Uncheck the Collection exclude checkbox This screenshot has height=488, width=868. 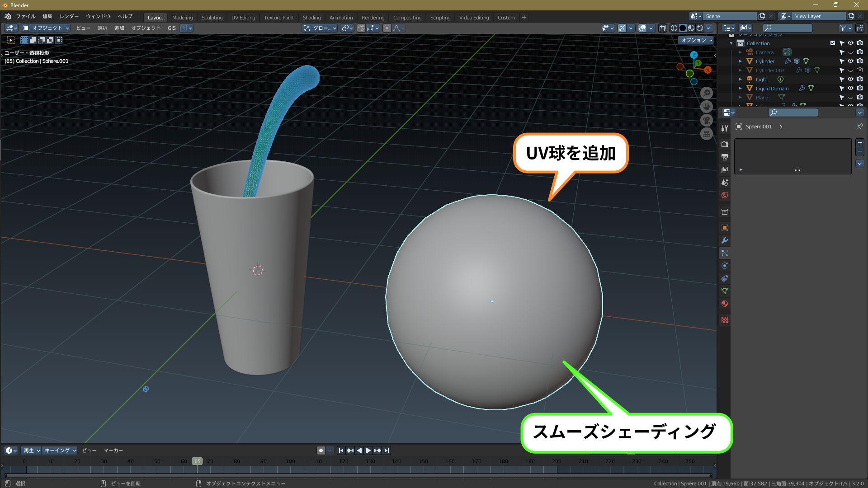[832, 43]
